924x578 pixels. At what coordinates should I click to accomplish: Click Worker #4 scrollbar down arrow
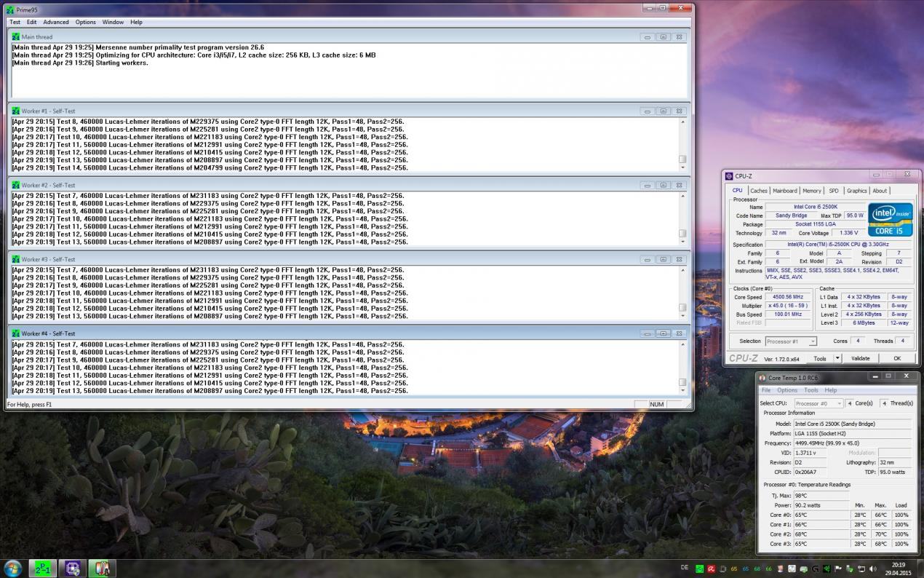pos(682,390)
